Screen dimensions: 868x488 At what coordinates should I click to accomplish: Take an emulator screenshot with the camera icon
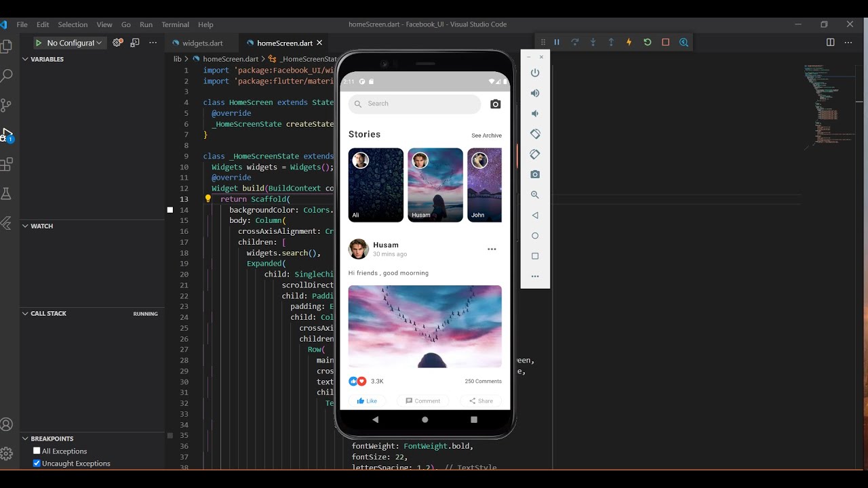pos(535,174)
